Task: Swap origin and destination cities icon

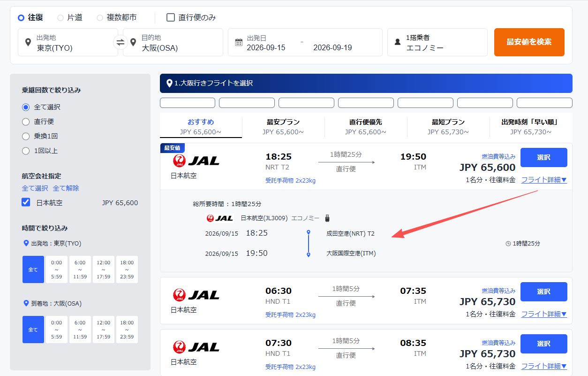Action: [x=121, y=42]
